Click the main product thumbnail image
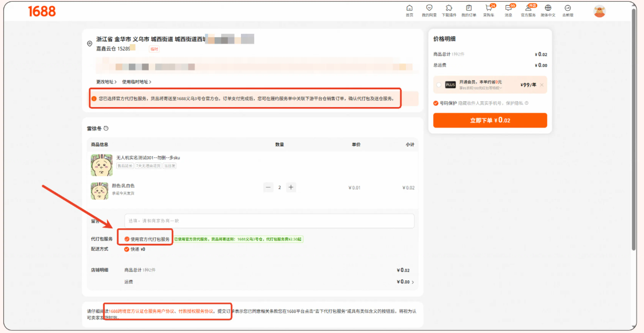Image resolution: width=644 pixels, height=333 pixels. 101,165
